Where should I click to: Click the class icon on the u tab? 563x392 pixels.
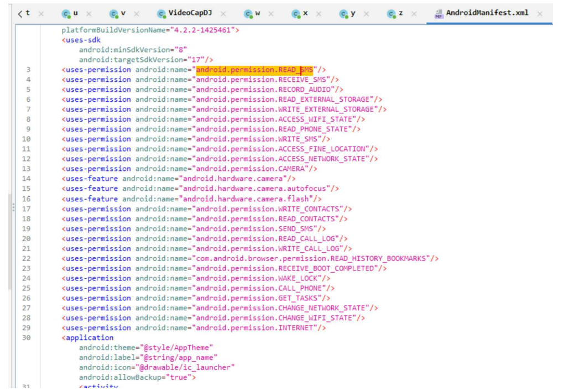tap(66, 13)
